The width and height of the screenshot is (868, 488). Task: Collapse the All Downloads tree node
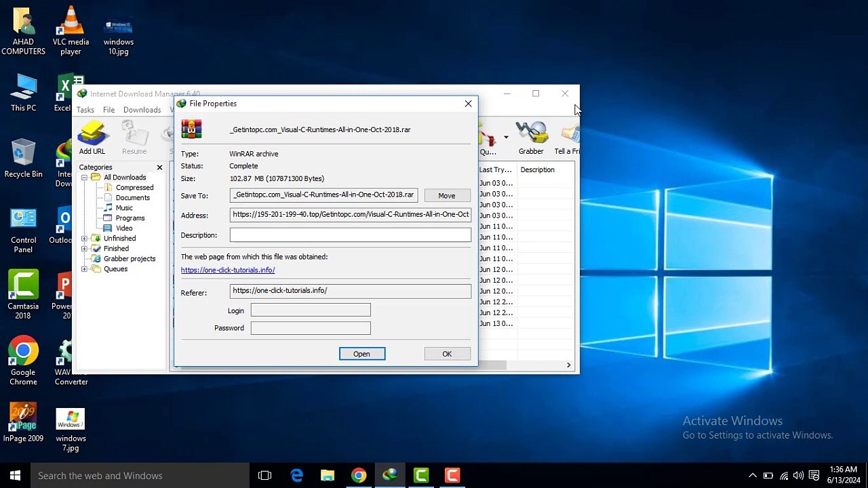[x=84, y=178]
